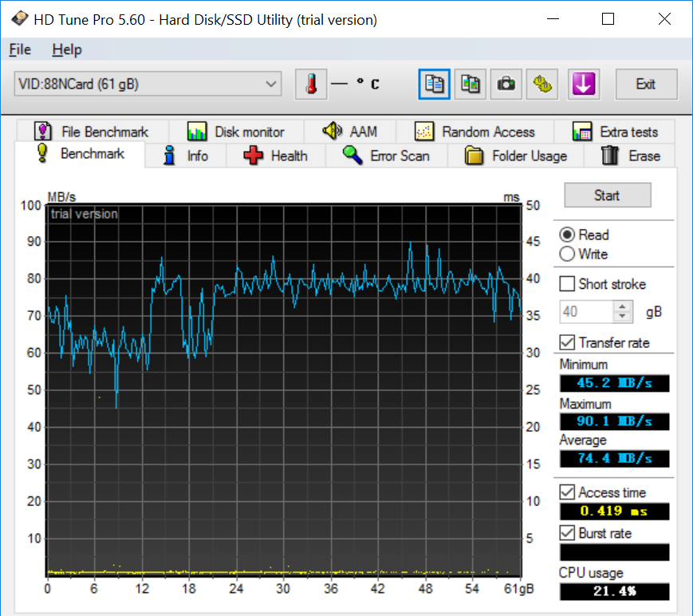Click the thermometer temperature icon
693x616 pixels.
pyautogui.click(x=311, y=85)
